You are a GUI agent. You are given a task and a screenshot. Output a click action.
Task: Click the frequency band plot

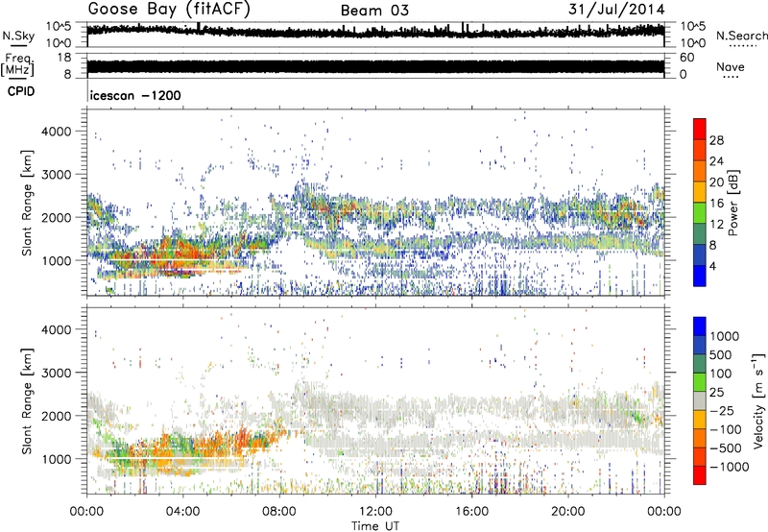[375, 66]
